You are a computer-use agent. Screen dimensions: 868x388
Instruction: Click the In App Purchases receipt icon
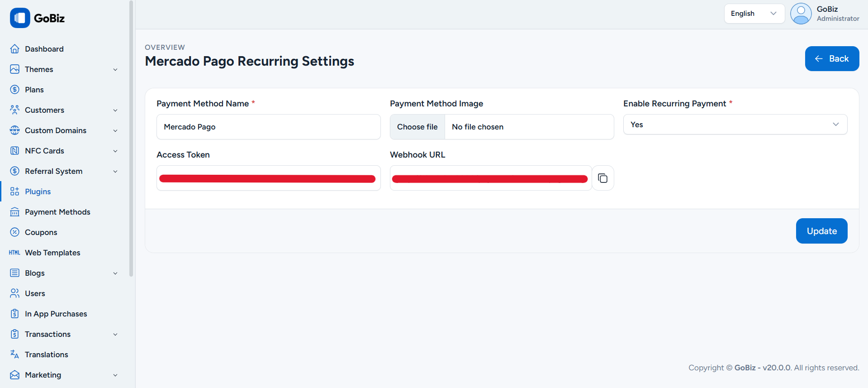click(x=15, y=314)
